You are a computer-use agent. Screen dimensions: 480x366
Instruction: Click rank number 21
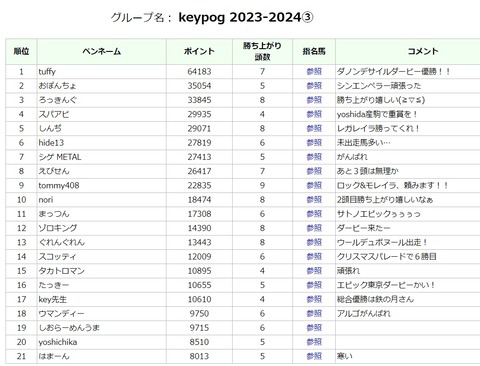pyautogui.click(x=21, y=356)
